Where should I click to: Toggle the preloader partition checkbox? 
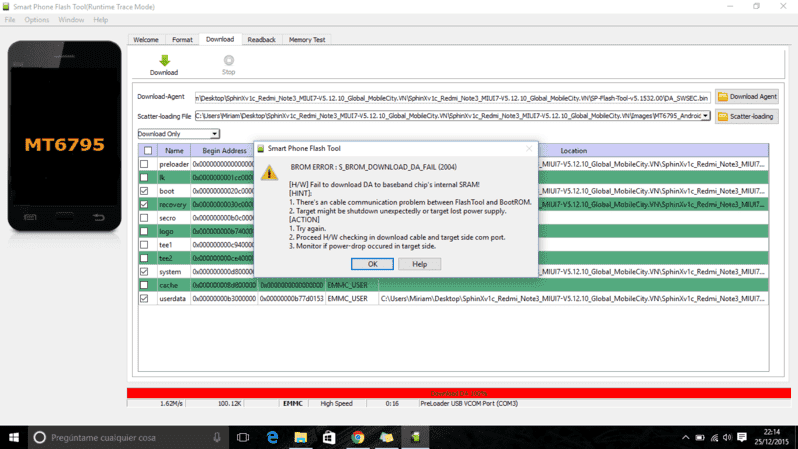[x=144, y=164]
